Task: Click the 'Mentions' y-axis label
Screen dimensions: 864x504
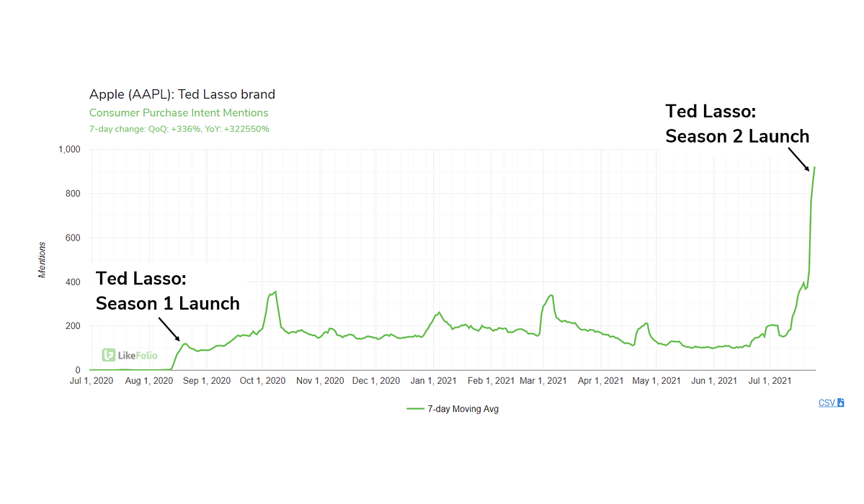Action: pos(42,259)
